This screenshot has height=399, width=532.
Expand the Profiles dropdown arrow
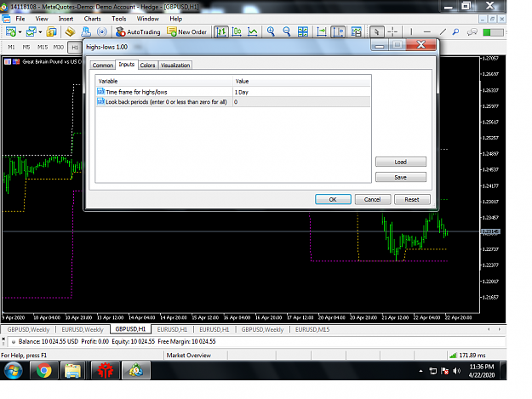point(40,32)
